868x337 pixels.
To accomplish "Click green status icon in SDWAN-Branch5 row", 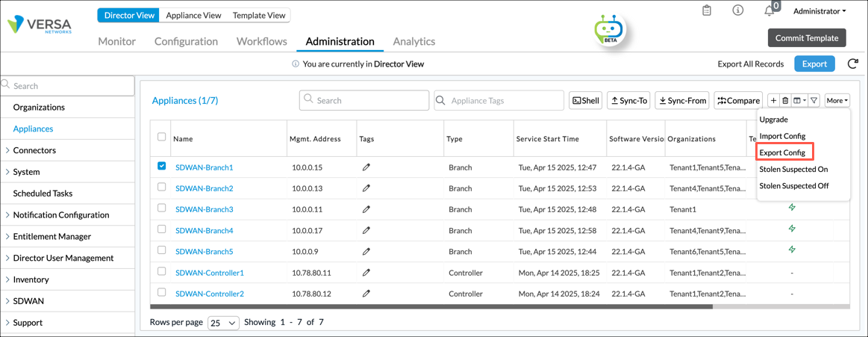I will click(792, 250).
